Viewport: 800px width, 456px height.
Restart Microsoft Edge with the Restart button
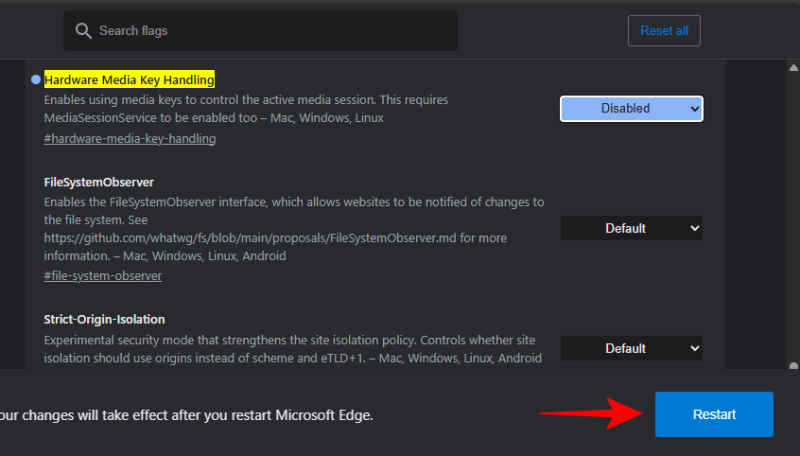coord(713,414)
